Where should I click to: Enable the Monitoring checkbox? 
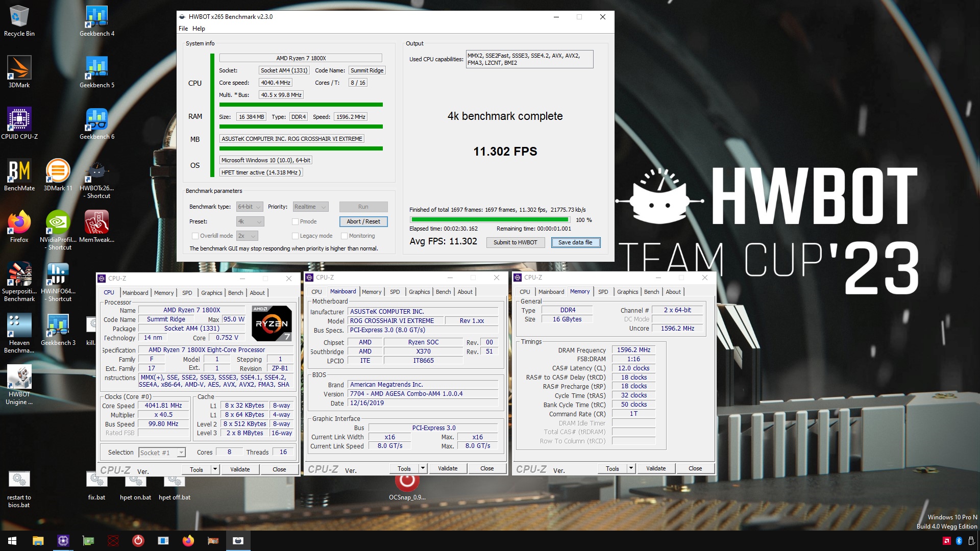coord(345,236)
